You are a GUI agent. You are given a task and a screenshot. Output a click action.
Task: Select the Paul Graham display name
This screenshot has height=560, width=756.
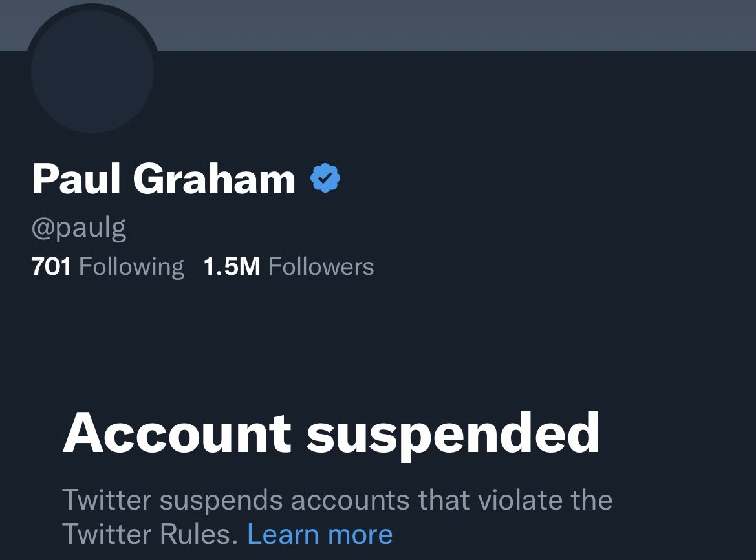pos(164,178)
